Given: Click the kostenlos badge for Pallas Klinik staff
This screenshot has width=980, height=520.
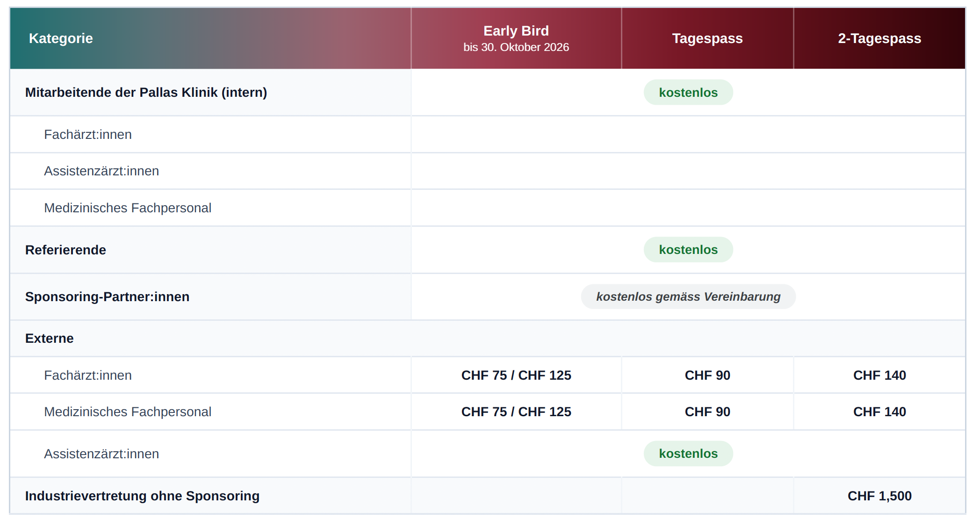Looking at the screenshot, I should (x=688, y=93).
